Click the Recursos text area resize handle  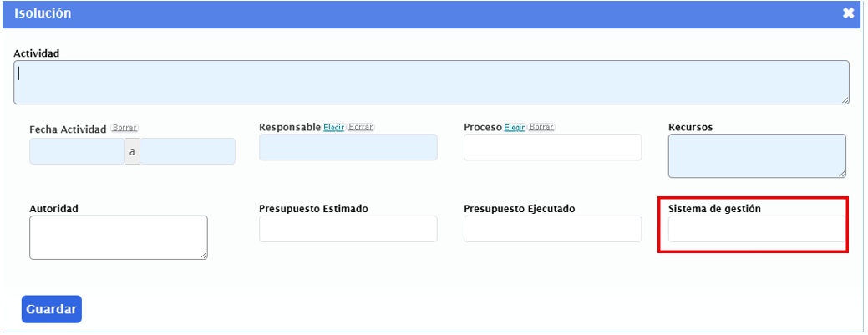842,174
